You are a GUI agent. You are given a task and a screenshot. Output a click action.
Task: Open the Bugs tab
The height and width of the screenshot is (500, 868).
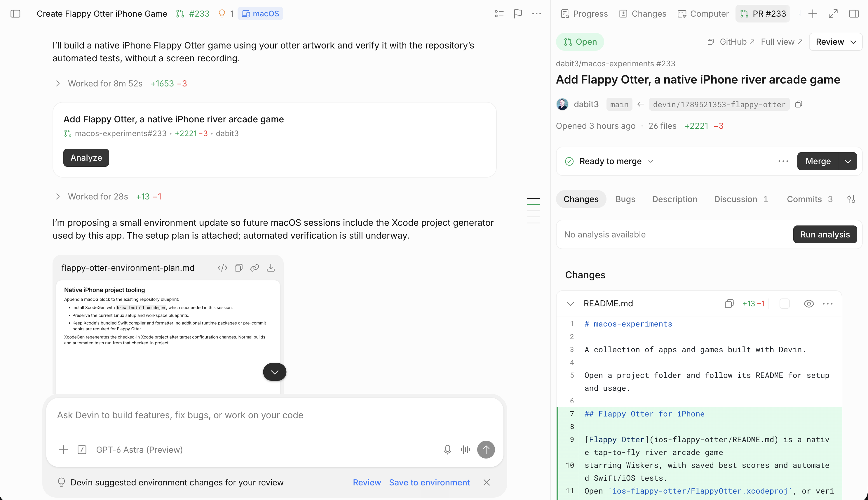625,199
